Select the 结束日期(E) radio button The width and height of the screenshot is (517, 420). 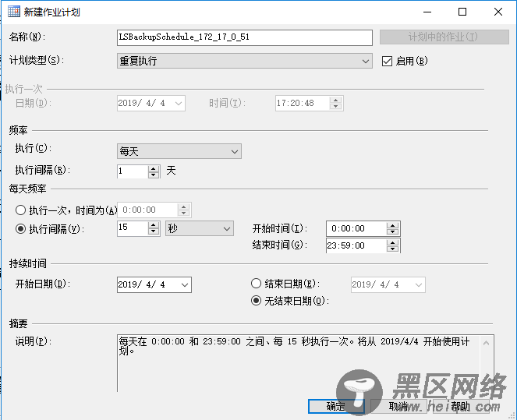click(x=257, y=284)
